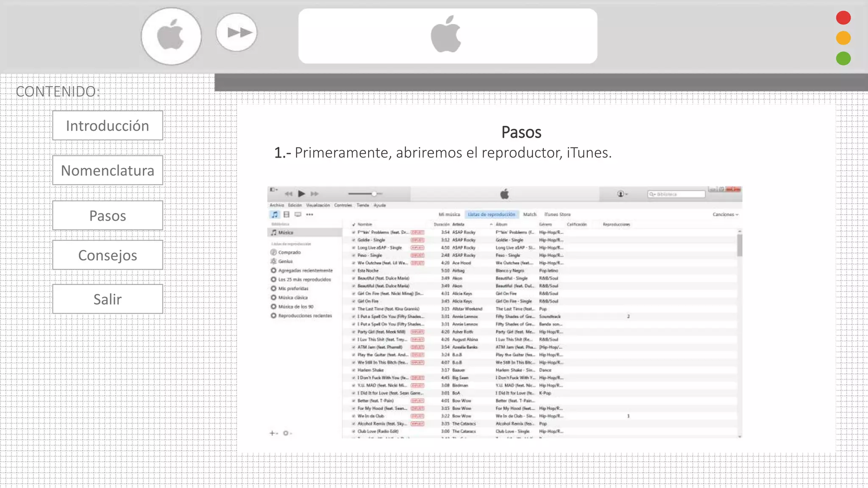Open the Visualización menu
Image resolution: width=868 pixels, height=488 pixels.
pos(318,205)
